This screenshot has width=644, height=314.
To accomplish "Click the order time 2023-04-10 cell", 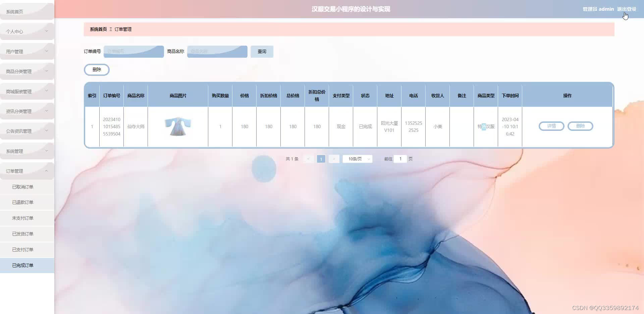I will point(510,126).
